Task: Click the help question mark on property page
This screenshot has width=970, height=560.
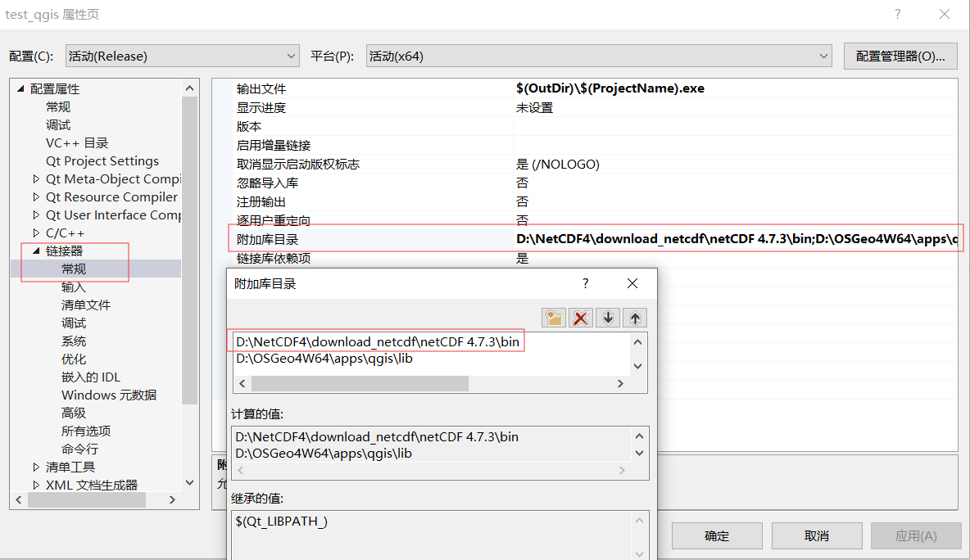Action: coord(897,15)
